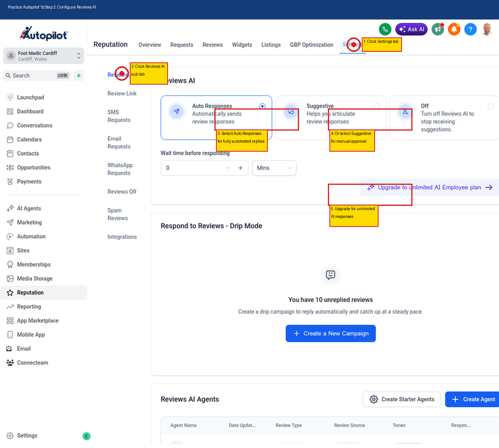Open the Ask AI assistant

412,29
